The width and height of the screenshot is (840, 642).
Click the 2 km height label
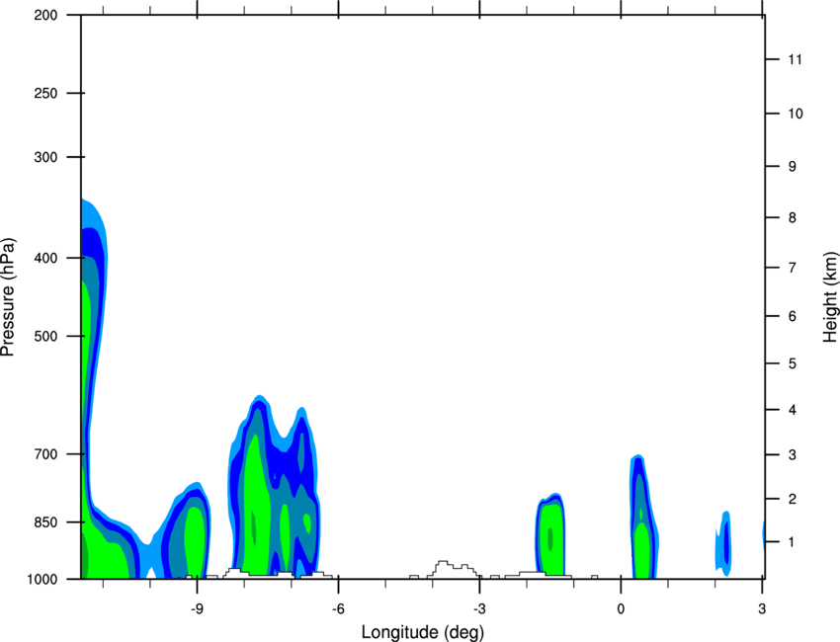pos(792,499)
